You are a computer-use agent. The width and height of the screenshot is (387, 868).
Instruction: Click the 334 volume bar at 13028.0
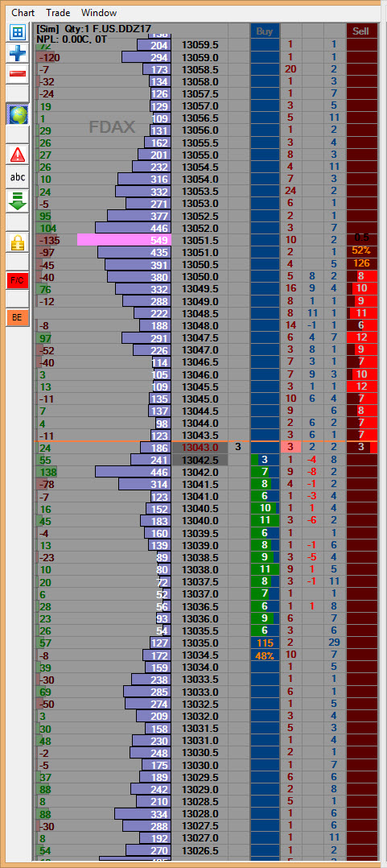point(142,814)
